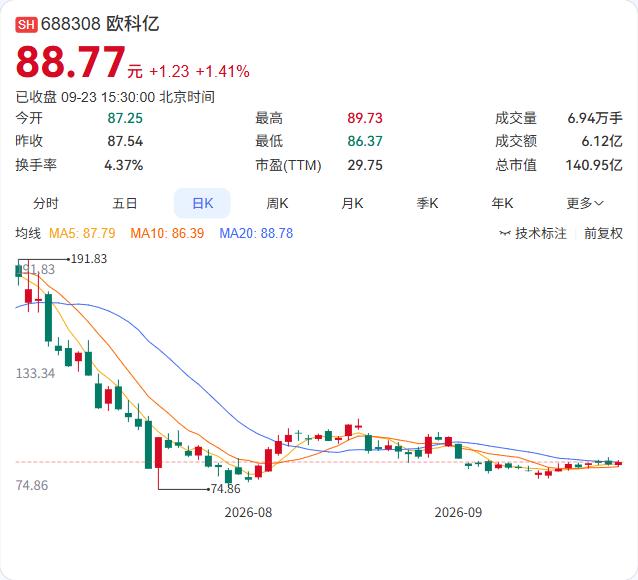
Task: Click the 最低 day low label
Action: point(269,141)
